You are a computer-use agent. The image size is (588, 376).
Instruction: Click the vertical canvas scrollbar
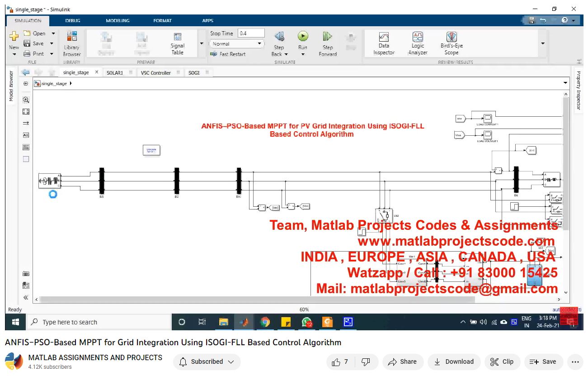tap(565, 163)
